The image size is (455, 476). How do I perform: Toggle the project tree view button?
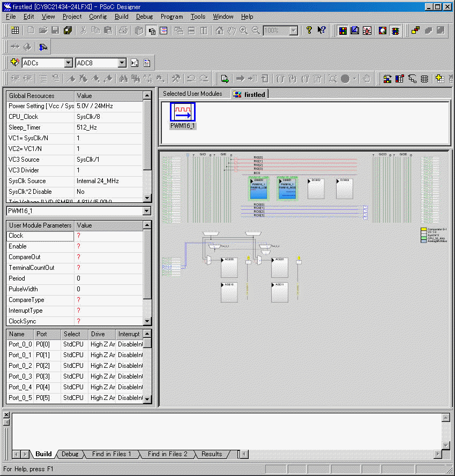(x=152, y=31)
